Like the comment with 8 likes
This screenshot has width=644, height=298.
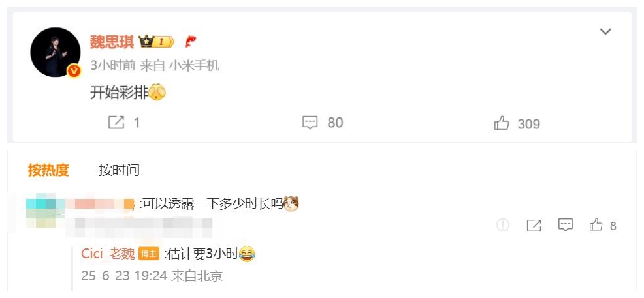[x=596, y=224]
